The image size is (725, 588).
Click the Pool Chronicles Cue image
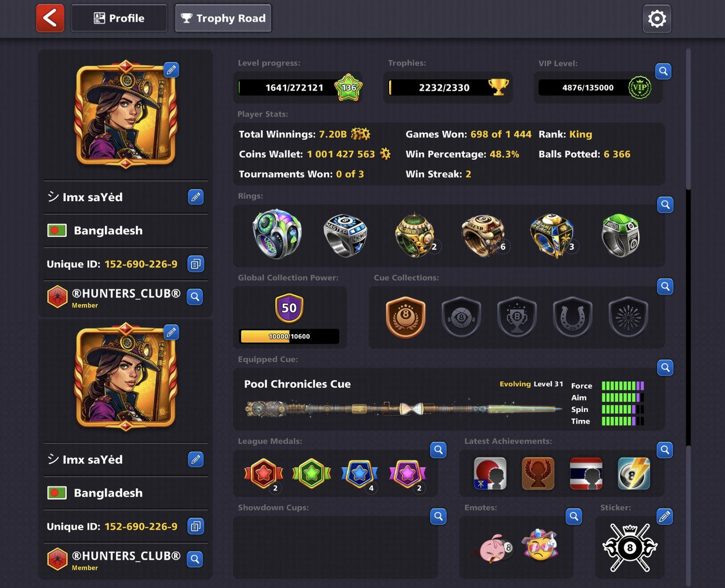[403, 408]
